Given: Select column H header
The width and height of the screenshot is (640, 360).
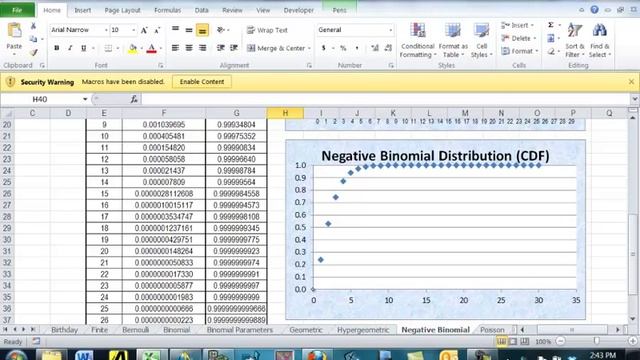Looking at the screenshot, I should pyautogui.click(x=285, y=113).
